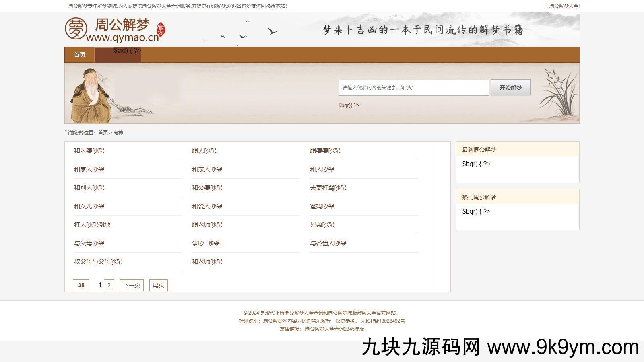Open the 打人吵架倒地 entry

[92, 225]
